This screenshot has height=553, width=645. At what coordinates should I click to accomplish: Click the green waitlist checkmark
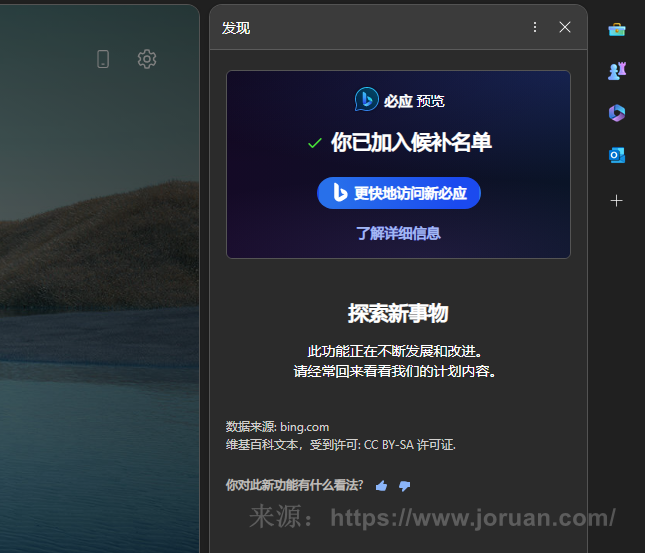pos(314,143)
